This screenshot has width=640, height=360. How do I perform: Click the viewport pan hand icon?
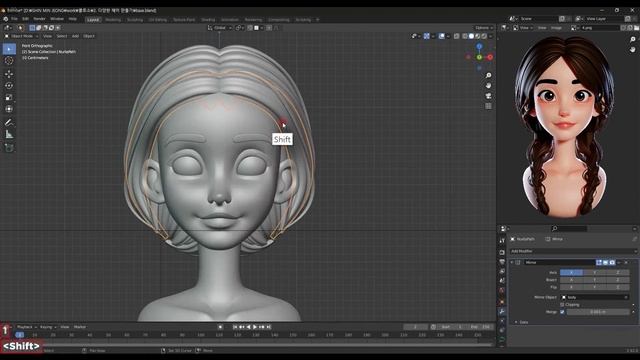pos(489,86)
